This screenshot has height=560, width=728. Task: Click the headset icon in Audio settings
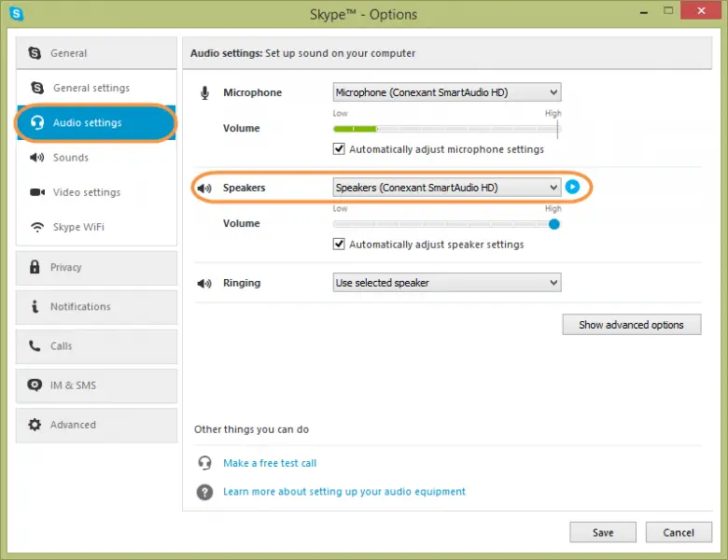tap(37, 122)
